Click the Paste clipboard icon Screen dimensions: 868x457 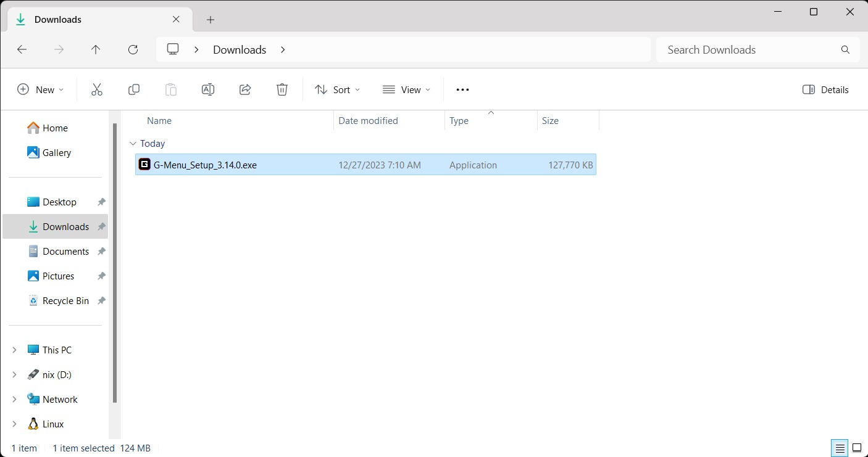coord(171,89)
